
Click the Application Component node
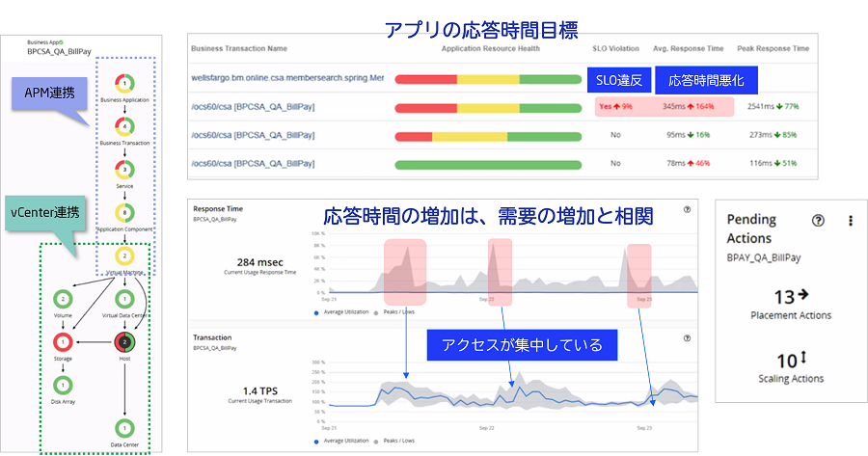click(124, 212)
